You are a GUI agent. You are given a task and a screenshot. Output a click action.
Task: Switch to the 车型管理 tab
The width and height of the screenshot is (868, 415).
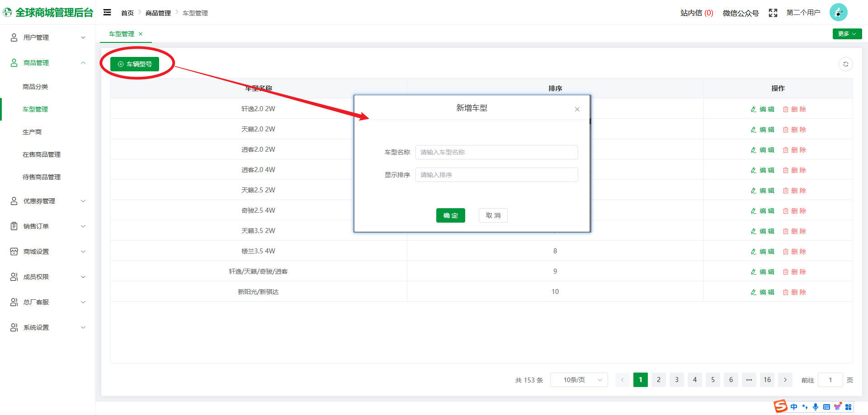[x=121, y=33]
